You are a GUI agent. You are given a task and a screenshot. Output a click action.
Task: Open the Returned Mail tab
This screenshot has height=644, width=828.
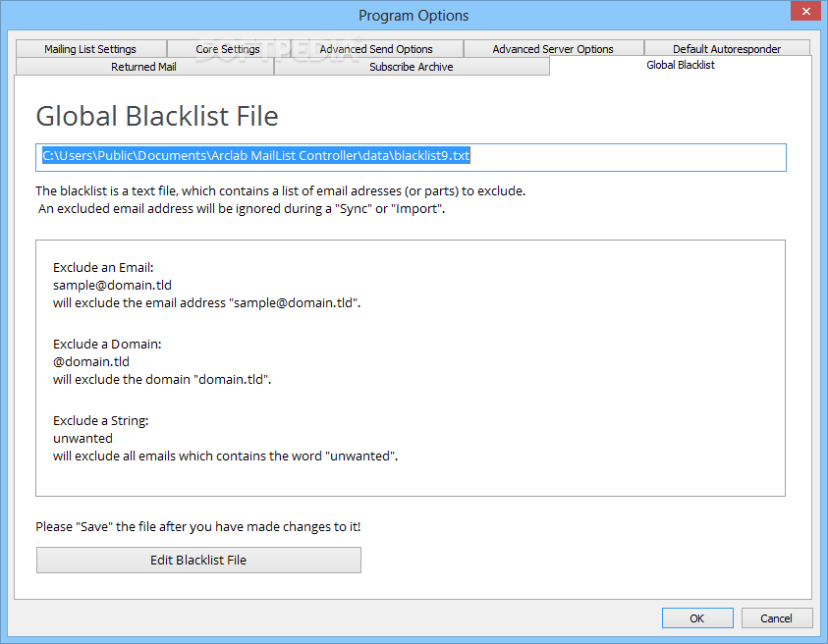click(144, 67)
